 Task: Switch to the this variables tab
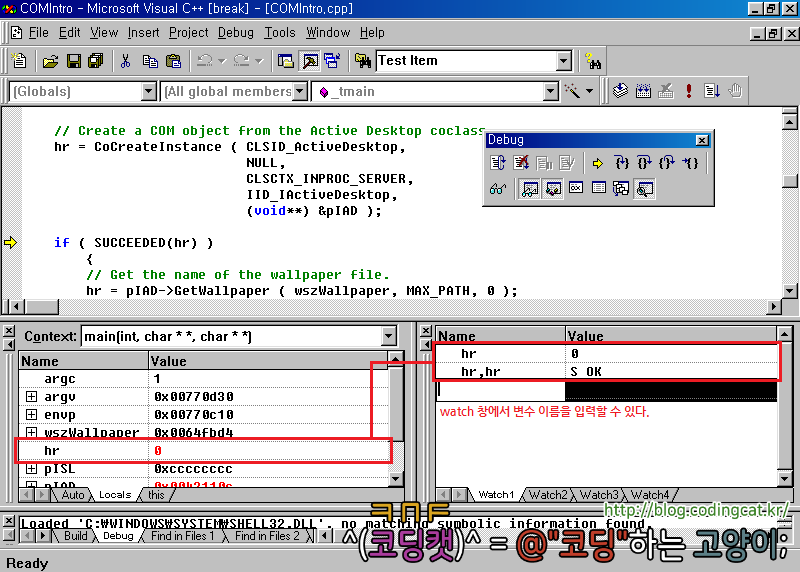pos(156,495)
